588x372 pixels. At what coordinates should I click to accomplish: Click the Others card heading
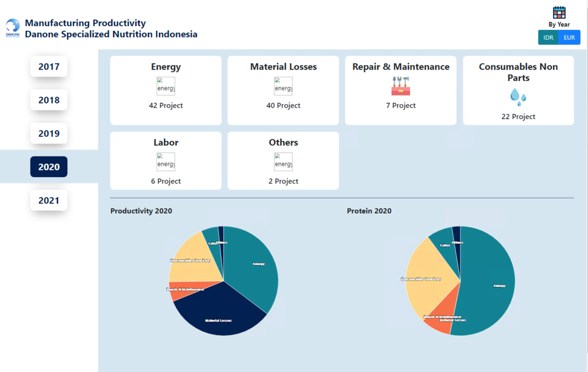[284, 142]
